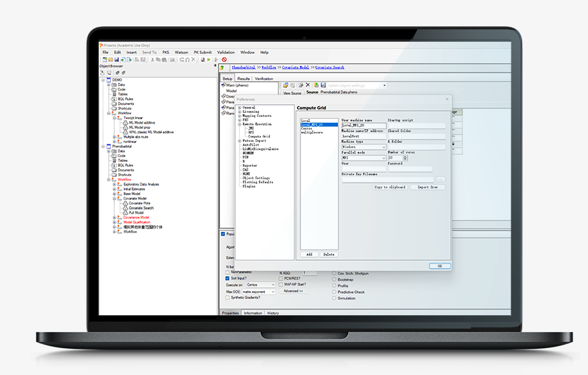The height and width of the screenshot is (375, 588).
Task: Click the User machine name input field
Action: click(364, 125)
